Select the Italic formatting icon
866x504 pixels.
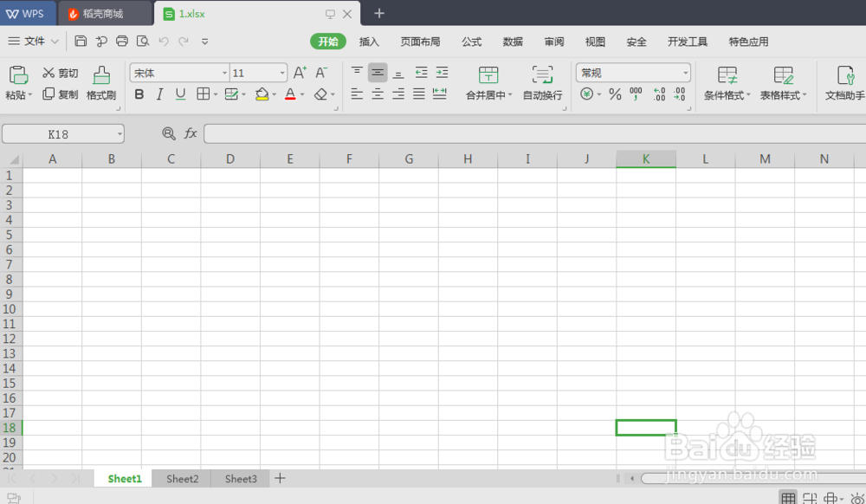click(159, 94)
